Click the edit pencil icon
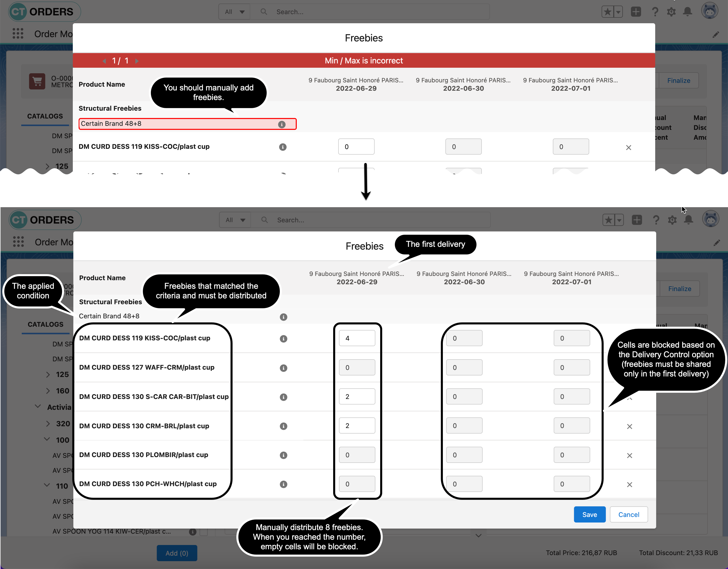This screenshot has height=569, width=728. [717, 243]
